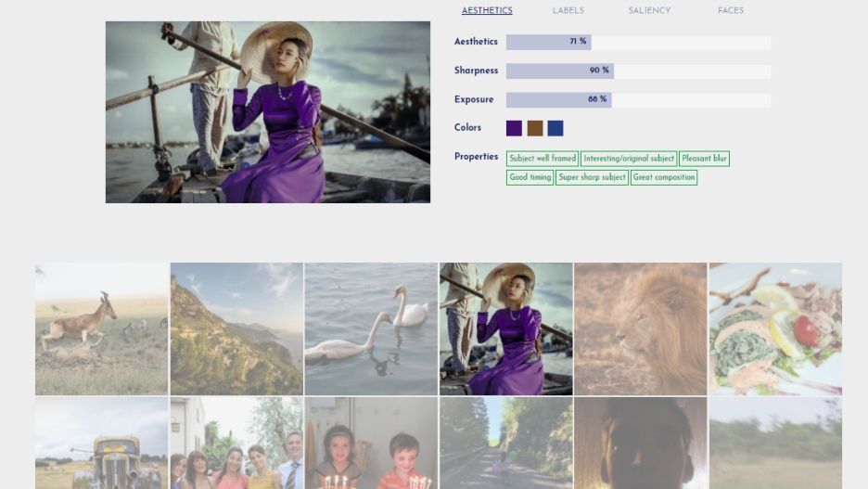The width and height of the screenshot is (868, 489).
Task: Click the 'Subject well framed' property tag
Action: click(542, 159)
